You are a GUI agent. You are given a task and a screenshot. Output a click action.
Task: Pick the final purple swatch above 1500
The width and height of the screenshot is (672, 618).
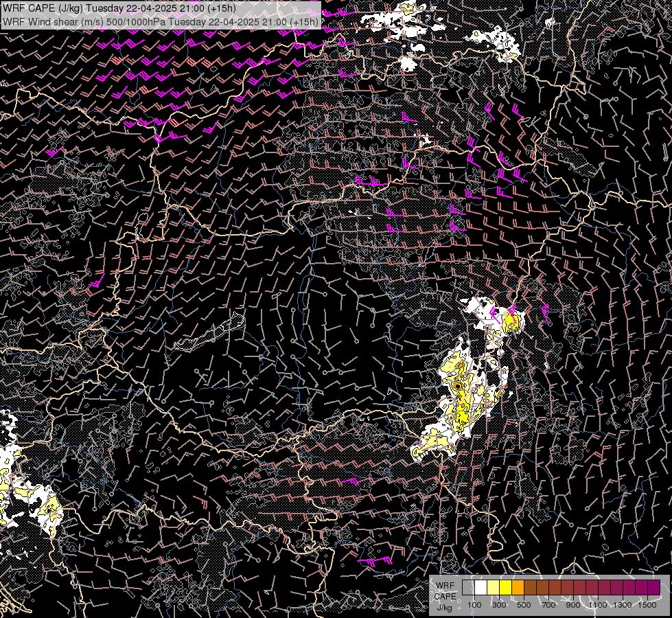coord(653,588)
